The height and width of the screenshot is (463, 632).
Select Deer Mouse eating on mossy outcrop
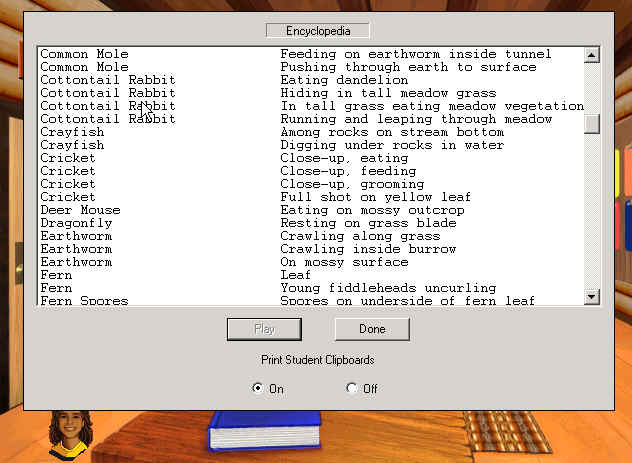pos(311,210)
